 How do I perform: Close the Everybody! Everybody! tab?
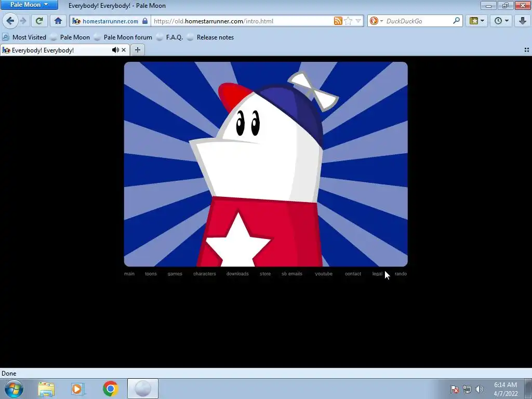pos(124,50)
